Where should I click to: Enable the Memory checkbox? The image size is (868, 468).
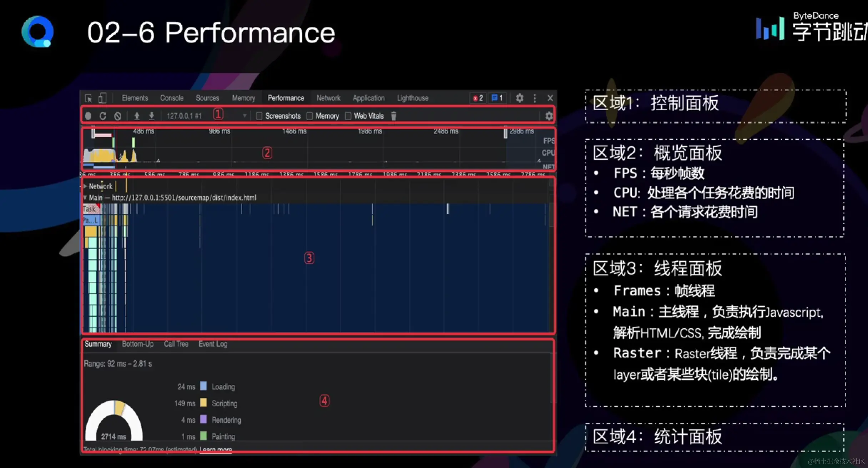[309, 116]
